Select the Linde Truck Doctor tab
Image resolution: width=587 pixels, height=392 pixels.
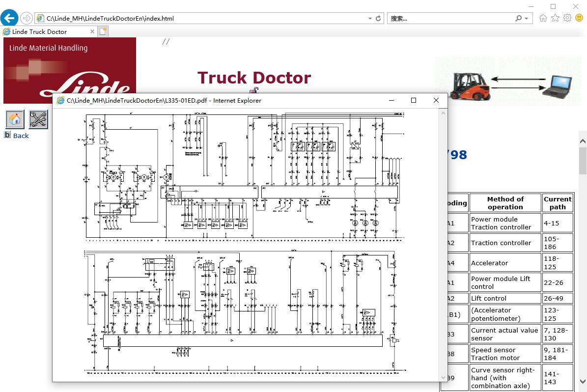[x=49, y=32]
